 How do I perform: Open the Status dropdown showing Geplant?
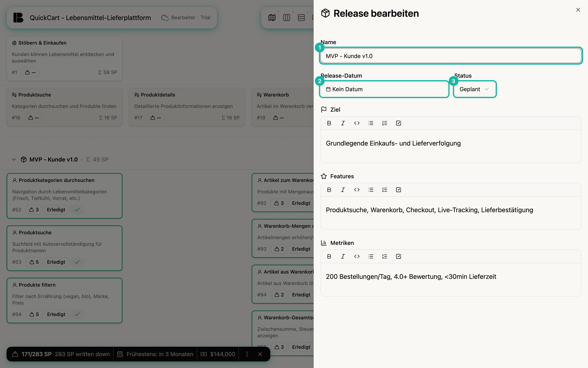[474, 89]
